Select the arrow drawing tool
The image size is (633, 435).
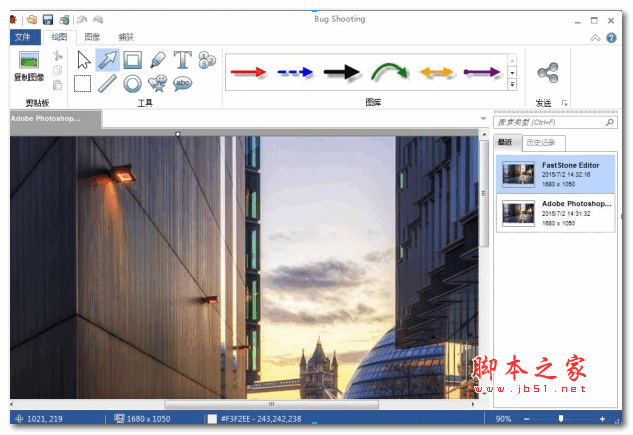(x=108, y=60)
